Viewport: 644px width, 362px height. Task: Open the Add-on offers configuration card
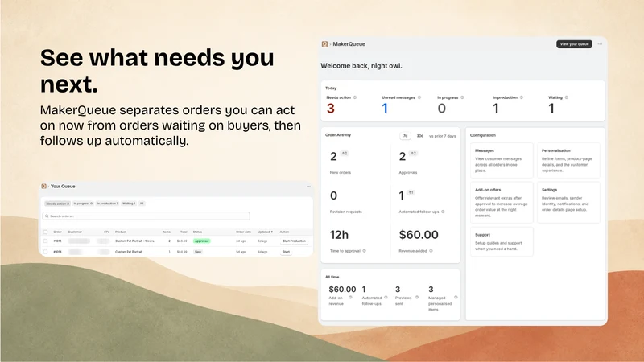pyautogui.click(x=502, y=203)
